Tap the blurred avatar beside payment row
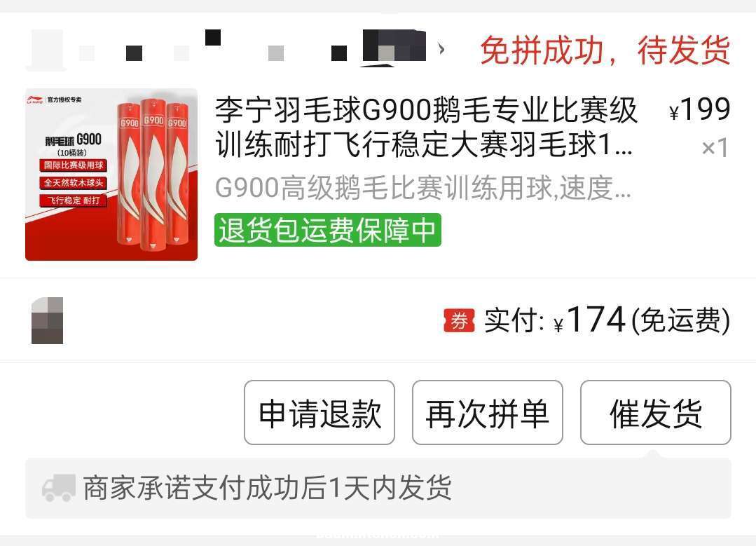Screen dimensions: 756x546 47,320
